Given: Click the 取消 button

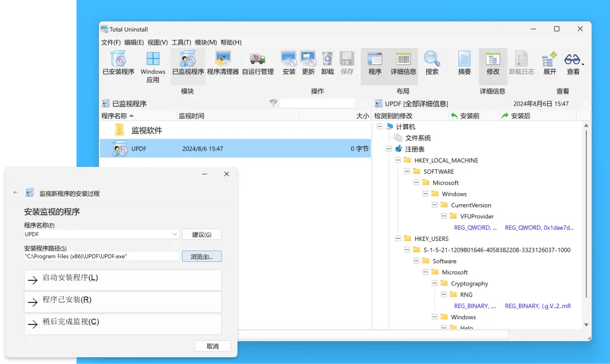Looking at the screenshot, I should click(212, 346).
